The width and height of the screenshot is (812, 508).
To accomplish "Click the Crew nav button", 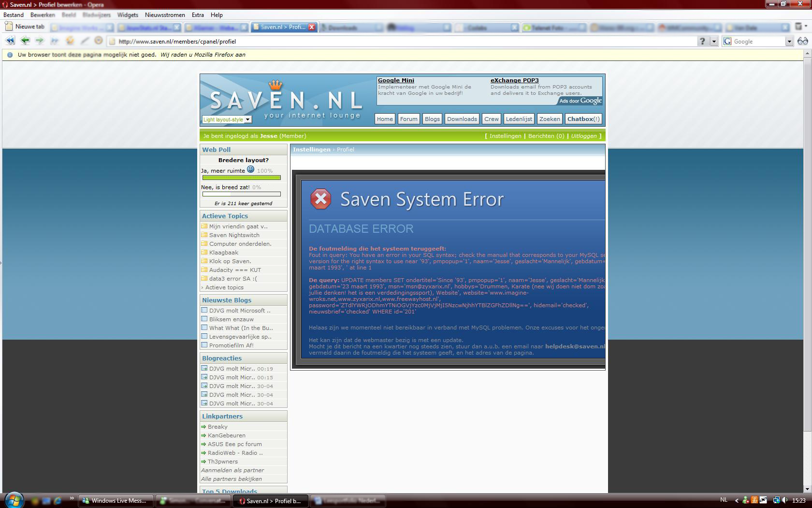I will tap(492, 119).
